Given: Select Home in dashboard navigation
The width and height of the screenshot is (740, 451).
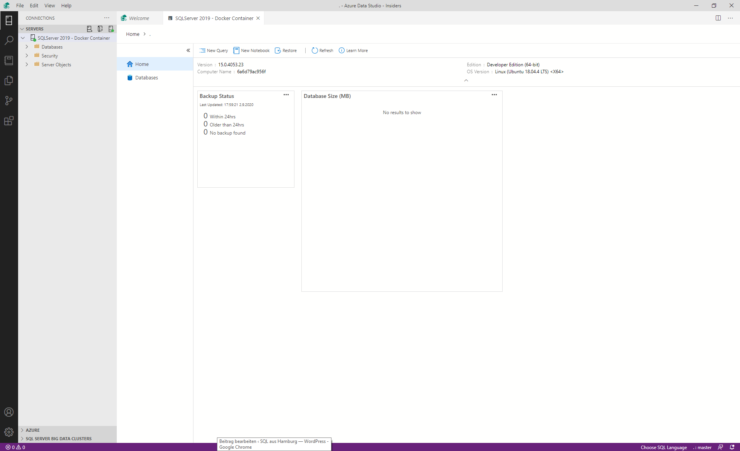Looking at the screenshot, I should (x=155, y=64).
